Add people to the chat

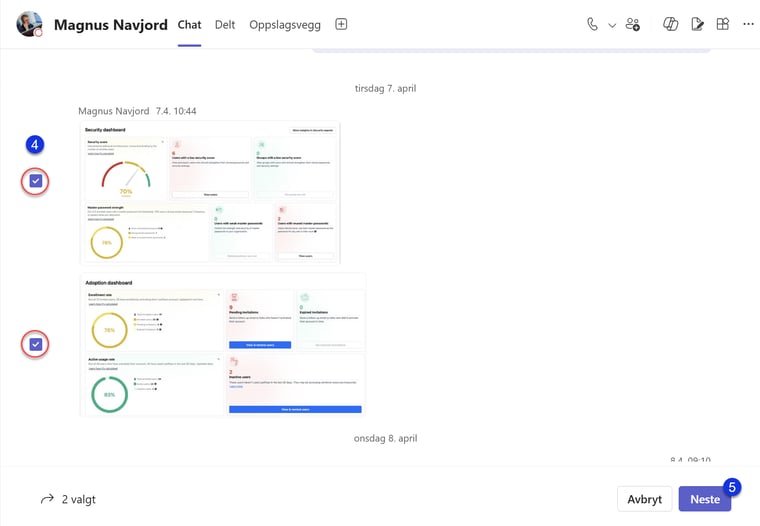[x=633, y=24]
